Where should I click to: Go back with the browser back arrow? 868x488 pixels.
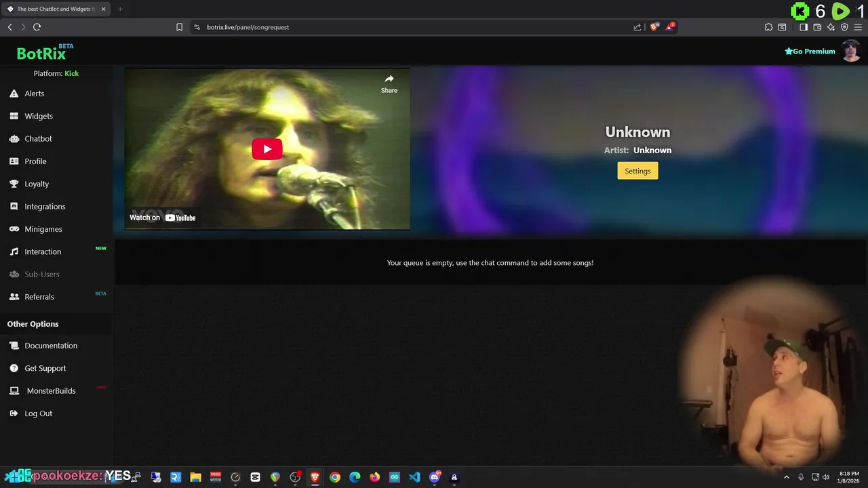click(9, 27)
